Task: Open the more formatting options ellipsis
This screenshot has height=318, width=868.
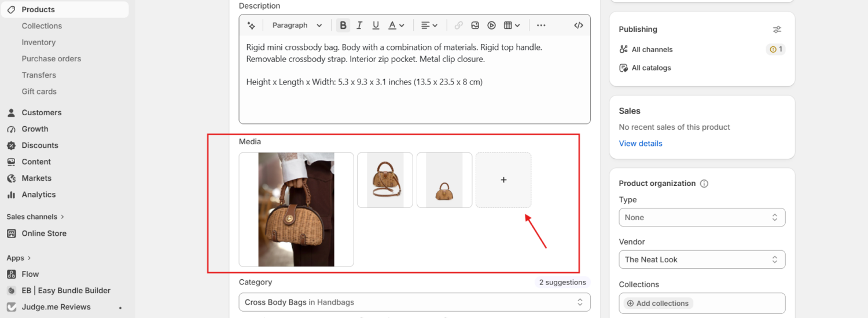Action: pos(541,25)
